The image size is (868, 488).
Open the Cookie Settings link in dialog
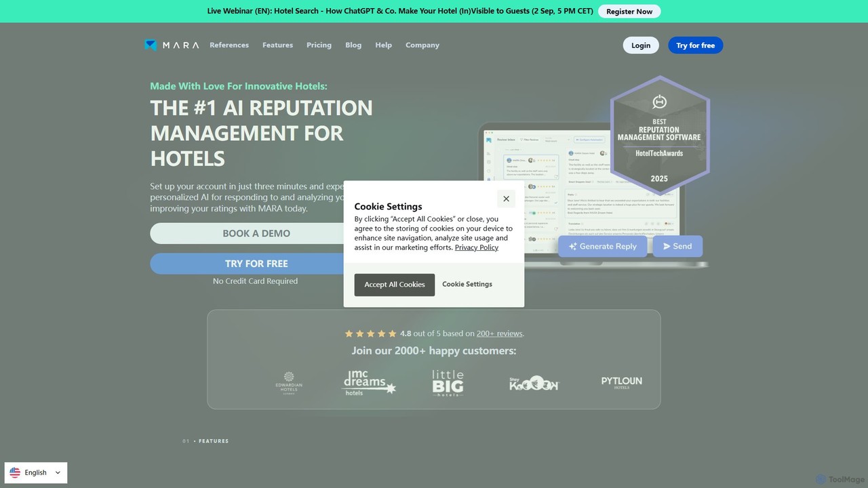click(x=467, y=284)
